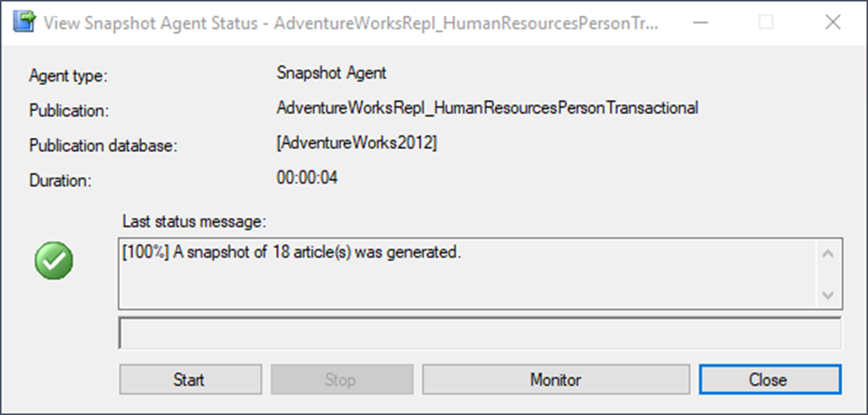Click the window title text
Image resolution: width=868 pixels, height=415 pixels.
(x=352, y=23)
